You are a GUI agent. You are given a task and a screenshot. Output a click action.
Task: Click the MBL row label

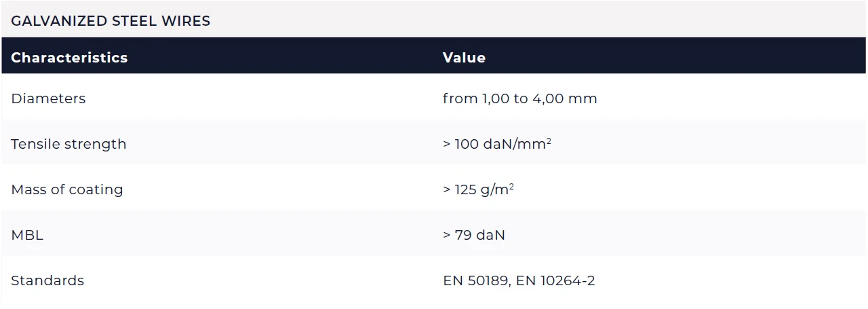[x=27, y=235]
